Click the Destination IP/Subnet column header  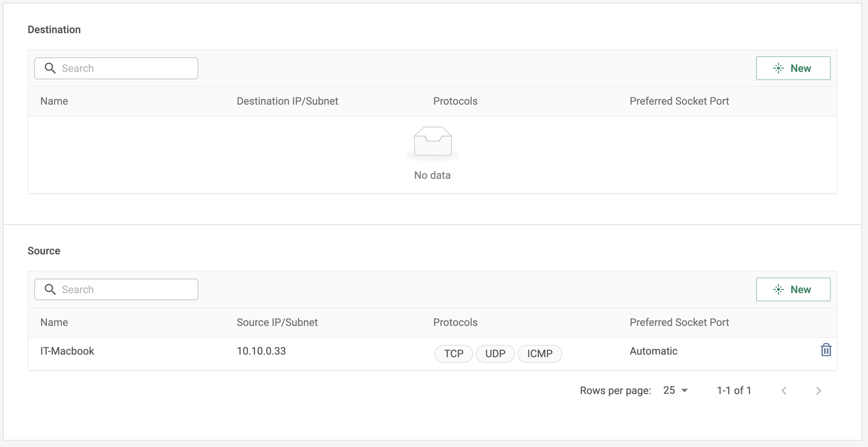click(x=287, y=101)
